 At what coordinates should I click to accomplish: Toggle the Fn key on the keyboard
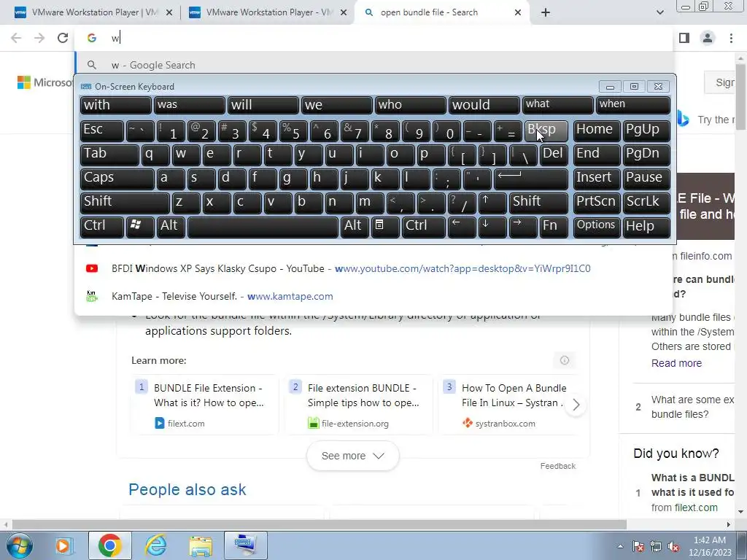click(554, 227)
